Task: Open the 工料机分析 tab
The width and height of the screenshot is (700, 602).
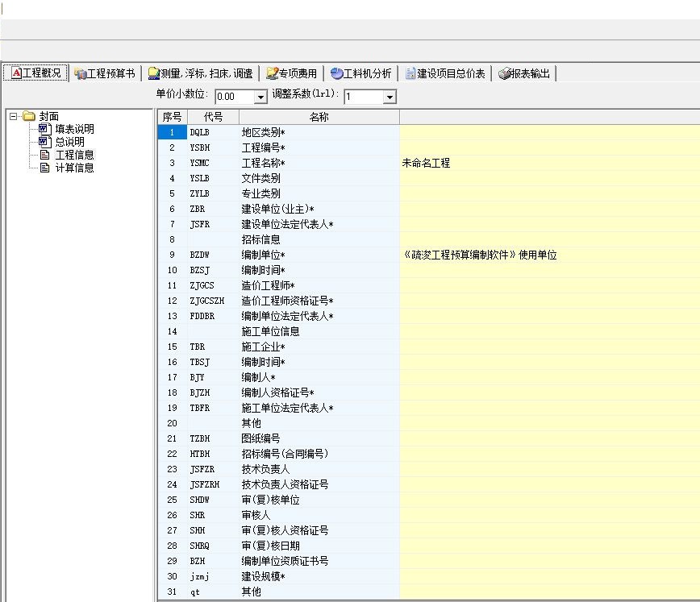Action: (360, 73)
